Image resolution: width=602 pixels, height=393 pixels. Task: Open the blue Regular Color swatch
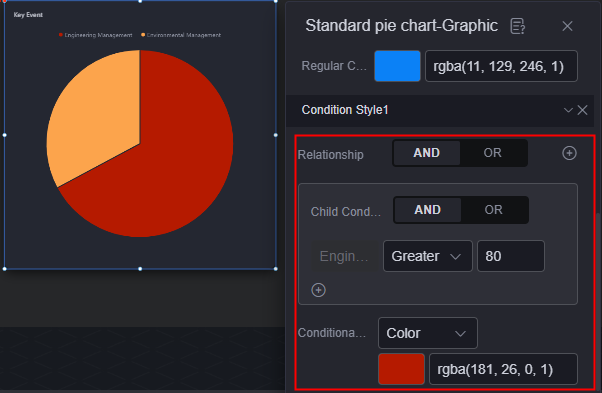(397, 66)
